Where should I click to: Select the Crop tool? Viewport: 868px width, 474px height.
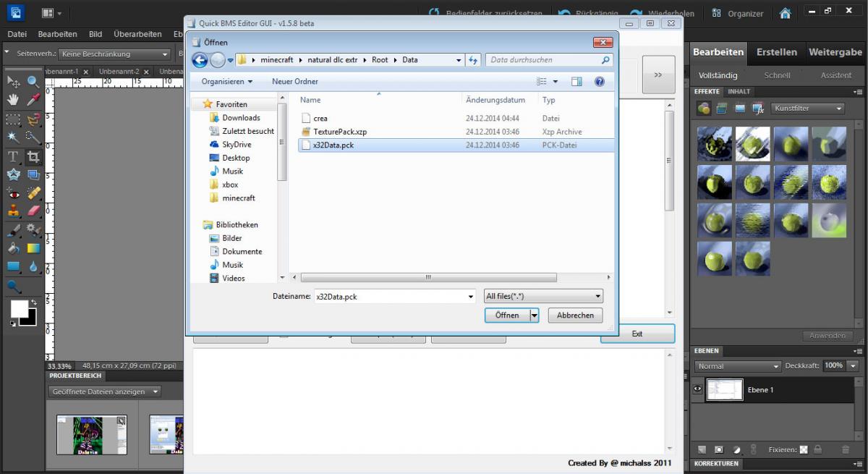click(33, 156)
